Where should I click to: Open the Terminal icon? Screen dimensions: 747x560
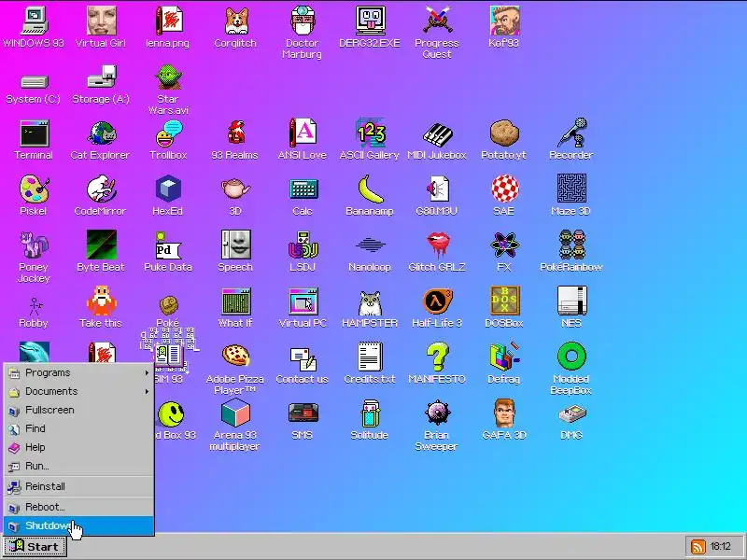(x=34, y=133)
